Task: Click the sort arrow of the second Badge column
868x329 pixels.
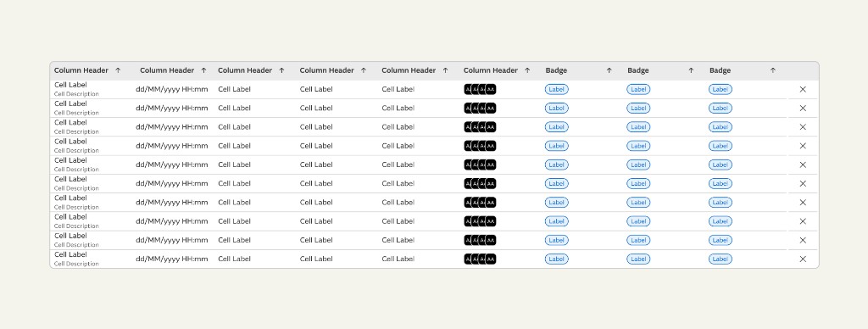Action: pyautogui.click(x=692, y=70)
